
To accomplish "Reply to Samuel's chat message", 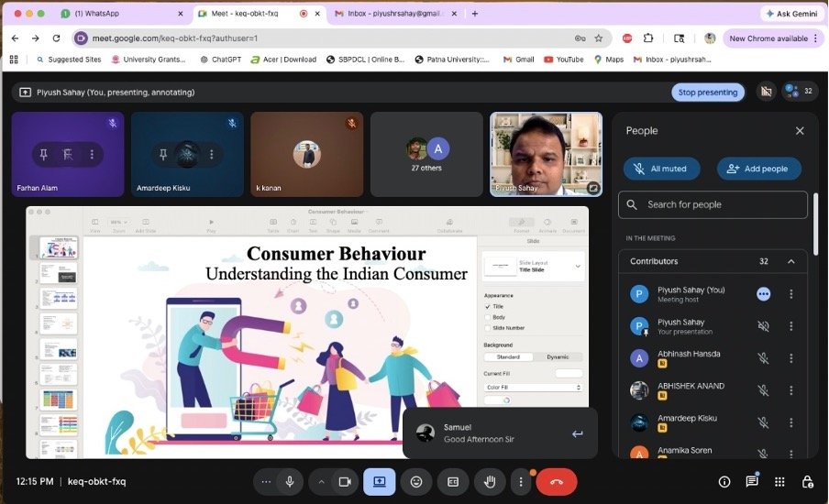I will (578, 433).
